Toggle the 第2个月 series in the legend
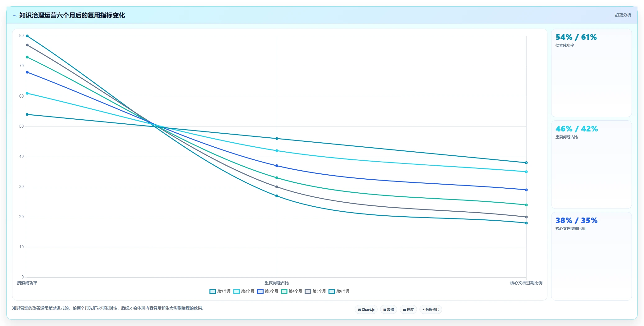644x326 pixels. (x=244, y=291)
